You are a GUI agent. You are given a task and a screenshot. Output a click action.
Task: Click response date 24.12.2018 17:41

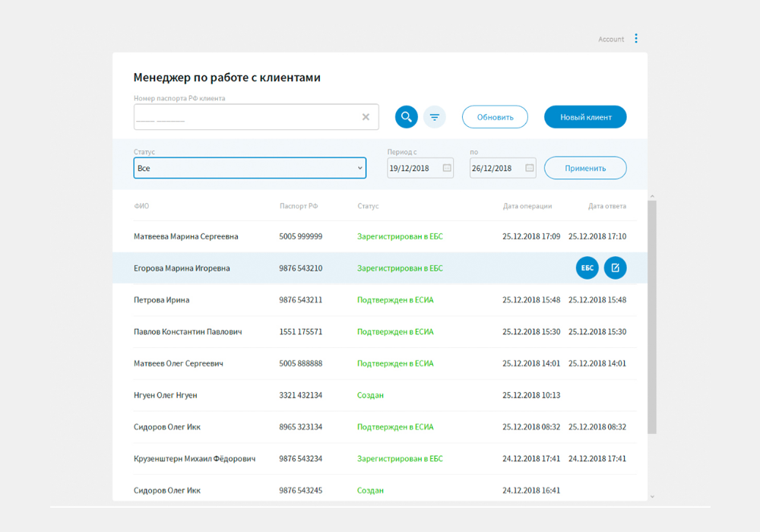597,459
